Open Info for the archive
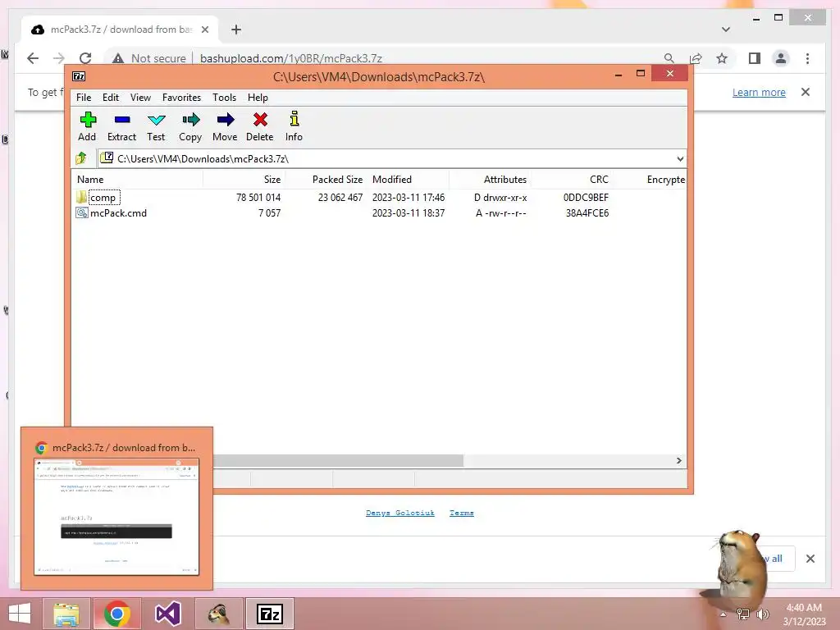The width and height of the screenshot is (840, 630). click(x=294, y=126)
